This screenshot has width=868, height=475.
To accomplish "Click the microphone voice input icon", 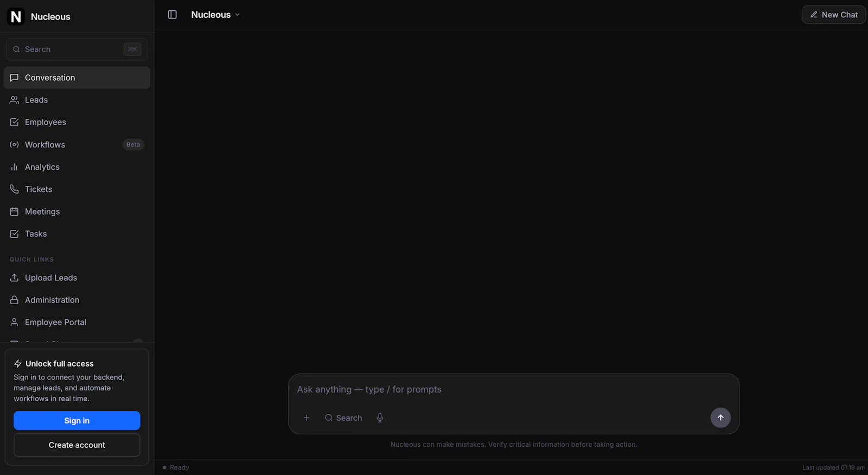I will (x=380, y=418).
